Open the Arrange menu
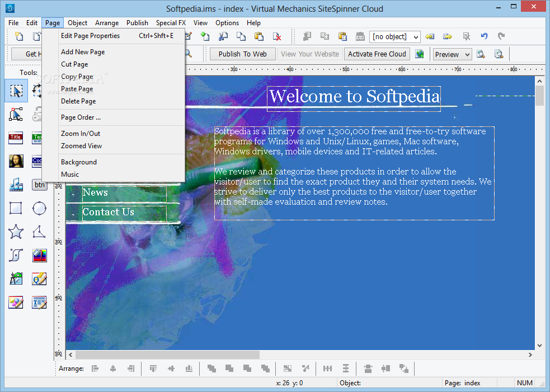Image resolution: width=550 pixels, height=392 pixels. tap(107, 23)
